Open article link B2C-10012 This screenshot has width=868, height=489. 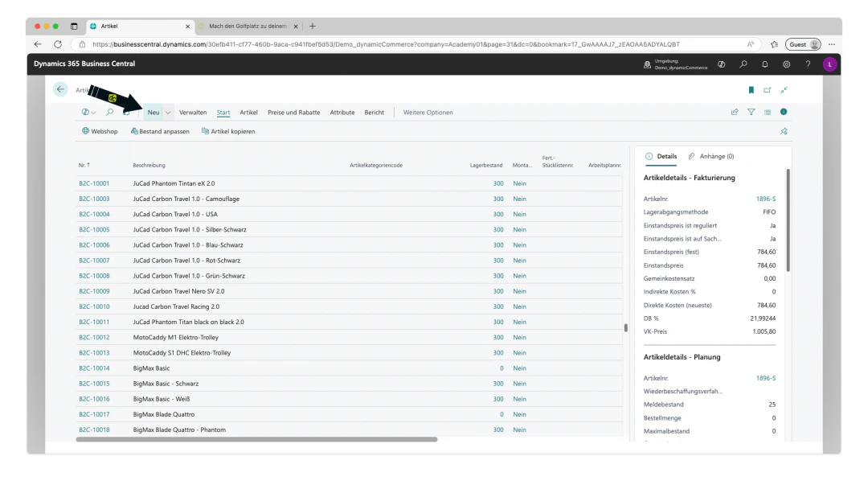[94, 337]
